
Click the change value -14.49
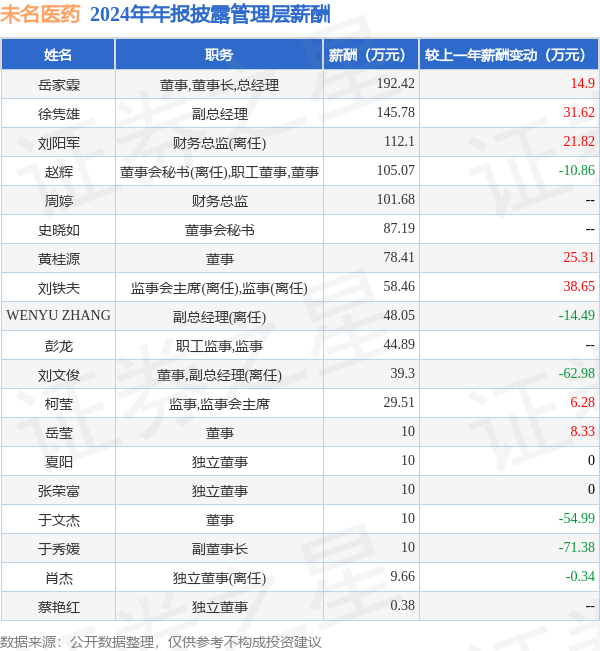pyautogui.click(x=576, y=316)
